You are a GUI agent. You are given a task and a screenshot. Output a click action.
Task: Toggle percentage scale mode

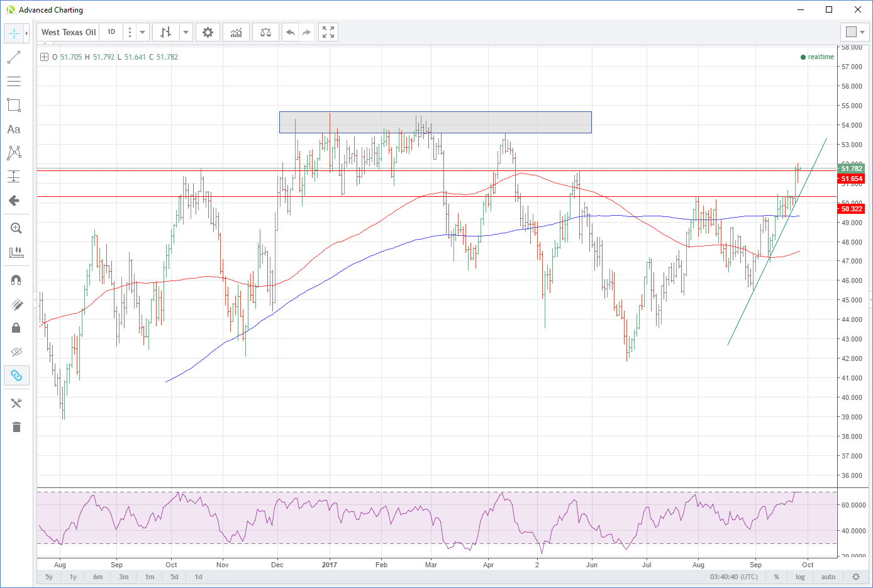tap(777, 577)
